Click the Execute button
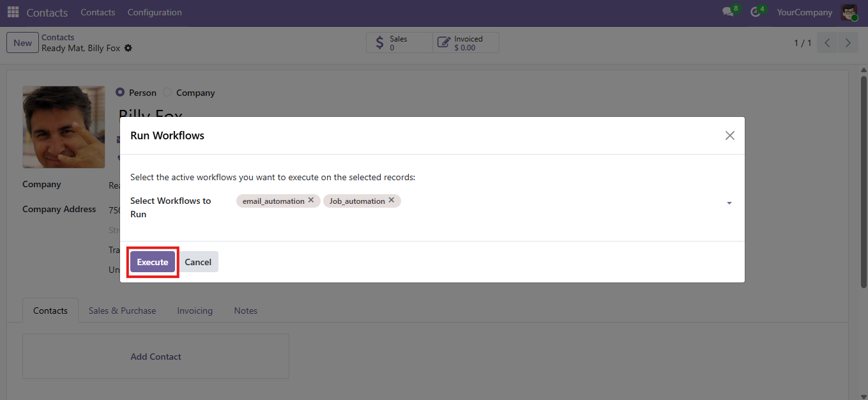This screenshot has width=868, height=400. (x=153, y=262)
